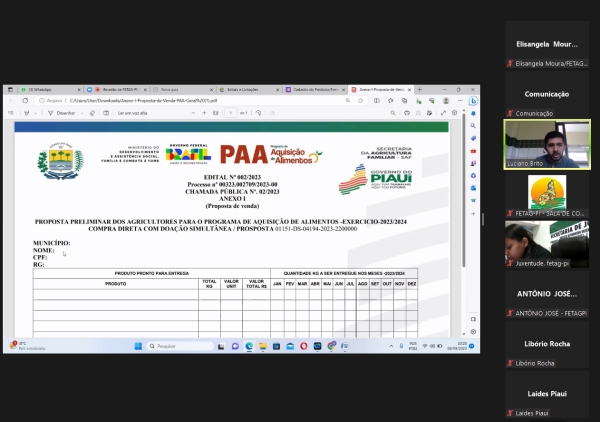Open a new browser tab with plus button
Image resolution: width=600 pixels, height=422 pixels.
(x=417, y=89)
